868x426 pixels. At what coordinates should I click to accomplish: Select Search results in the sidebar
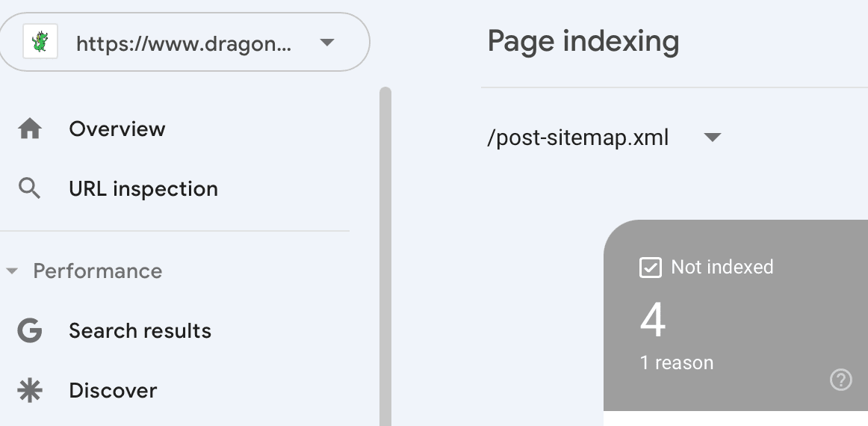pos(140,331)
